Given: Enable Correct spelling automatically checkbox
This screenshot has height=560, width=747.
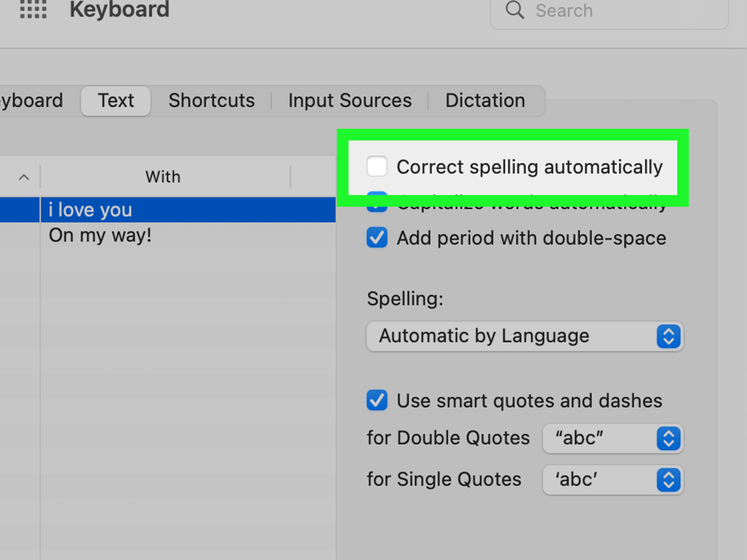Looking at the screenshot, I should tap(377, 167).
